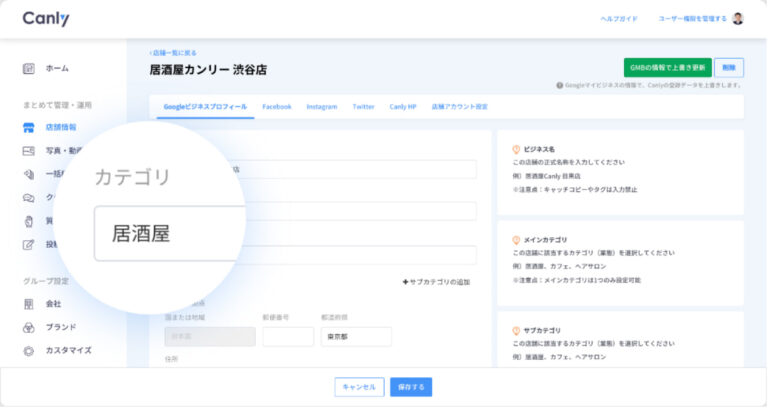
Task: Click the 保存する button
Action: tap(411, 387)
